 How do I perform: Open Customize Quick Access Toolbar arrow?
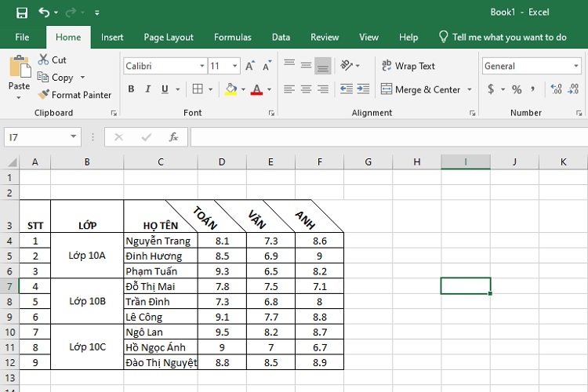click(96, 13)
